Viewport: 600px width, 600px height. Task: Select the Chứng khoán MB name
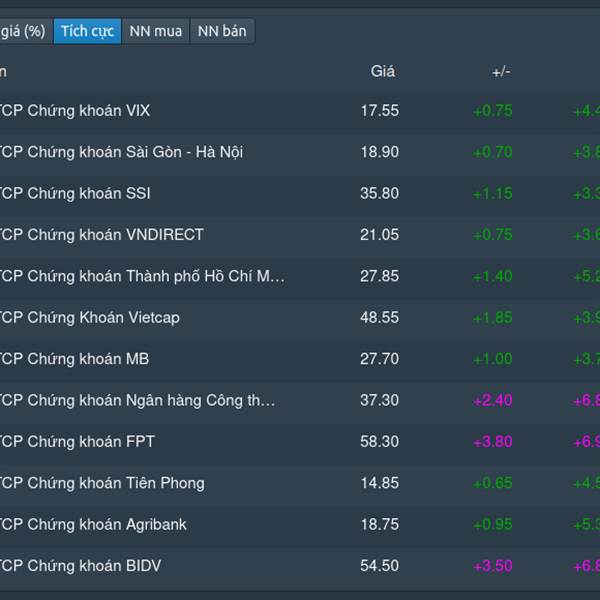[x=88, y=359]
